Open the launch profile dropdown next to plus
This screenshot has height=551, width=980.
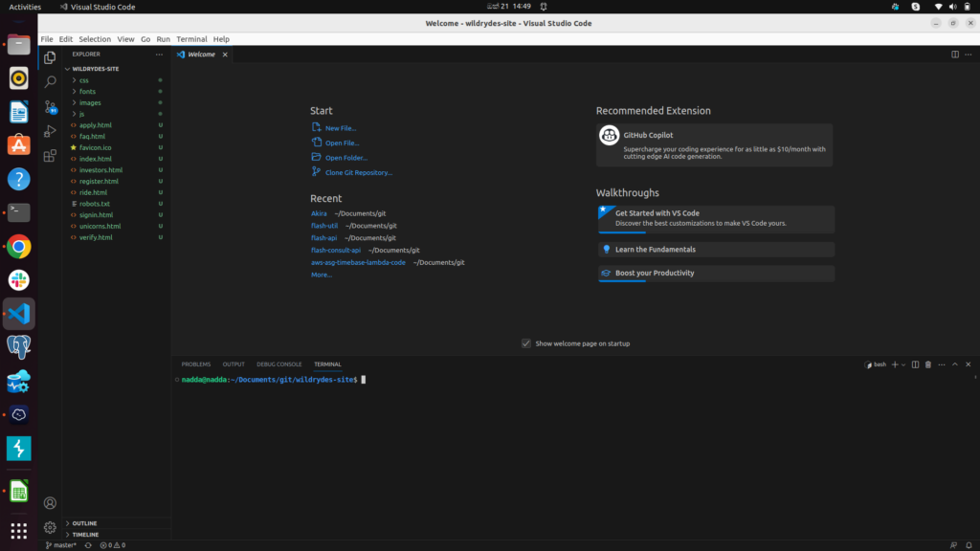click(903, 364)
